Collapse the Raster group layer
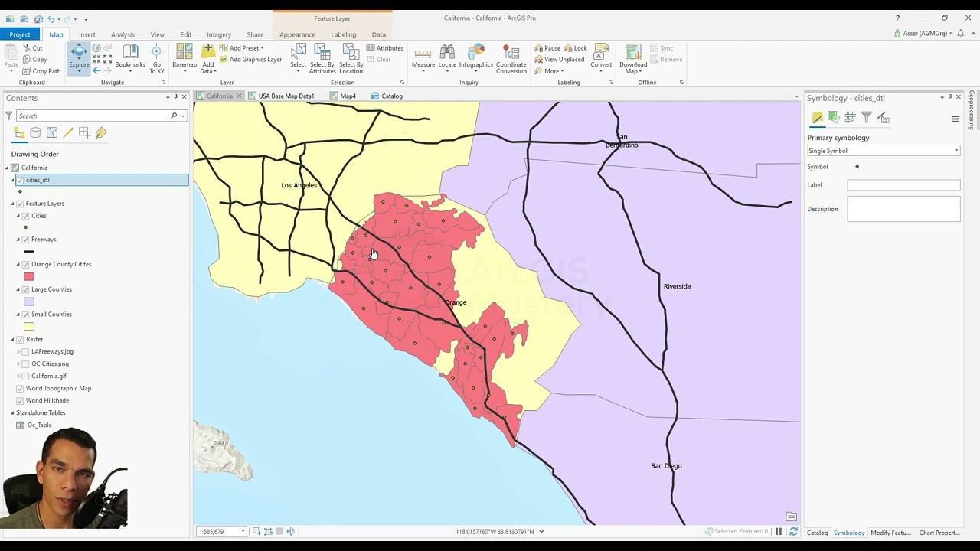 (12, 340)
